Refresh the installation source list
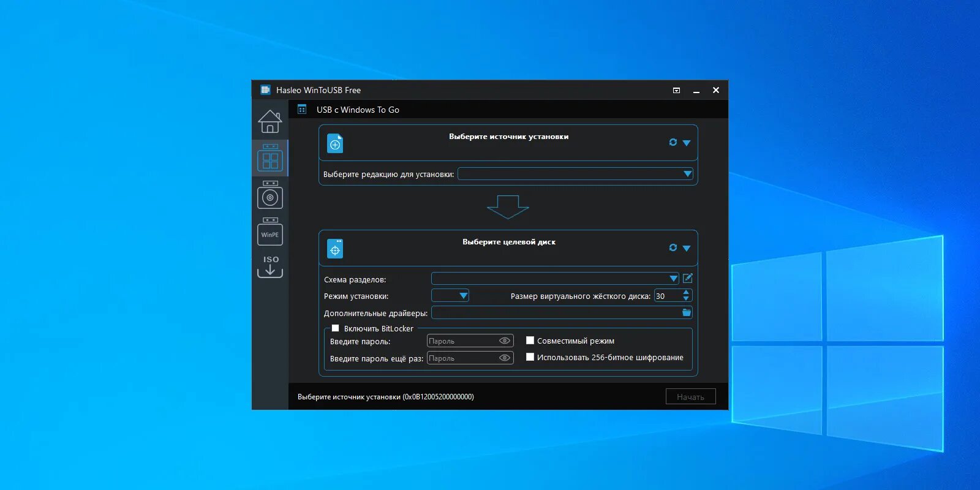Screen dimensions: 980x490 tap(673, 142)
